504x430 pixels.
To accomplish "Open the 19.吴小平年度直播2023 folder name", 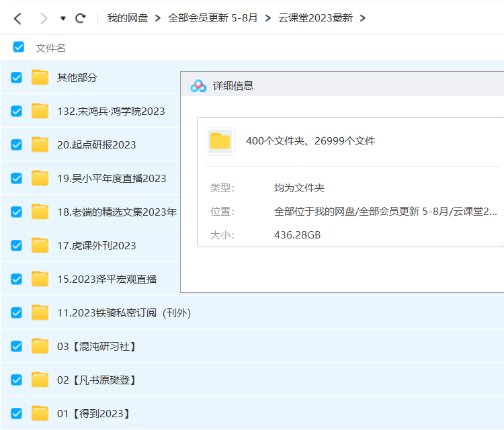I will (112, 178).
